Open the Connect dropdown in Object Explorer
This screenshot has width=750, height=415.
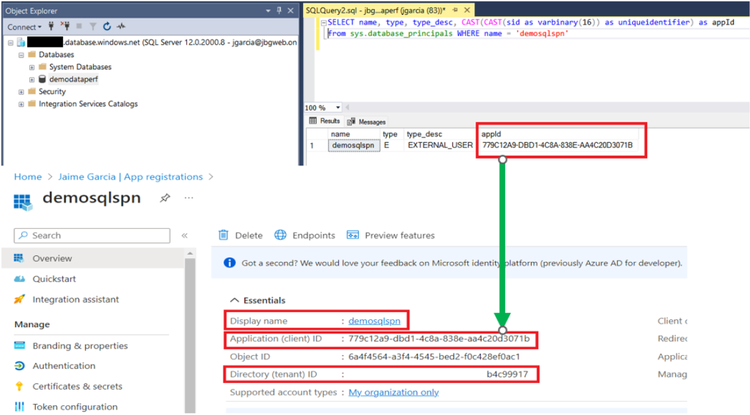(24, 27)
